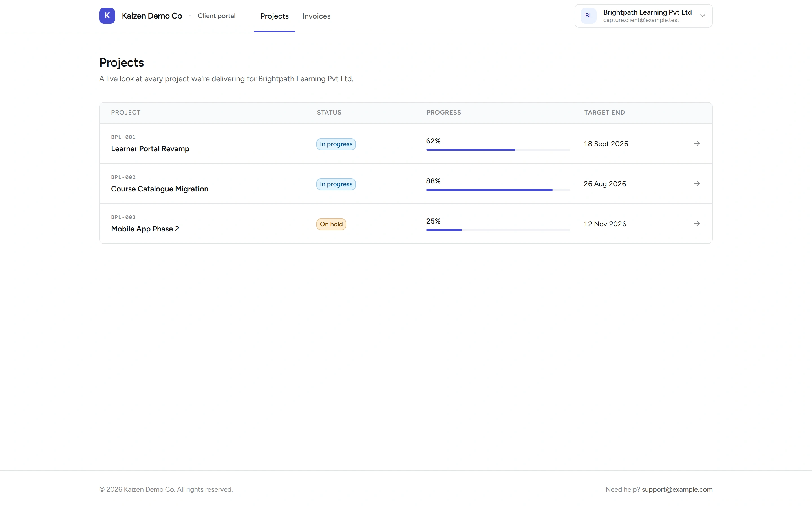
Task: Expand the Brightpath Learning account chevron
Action: tap(702, 16)
